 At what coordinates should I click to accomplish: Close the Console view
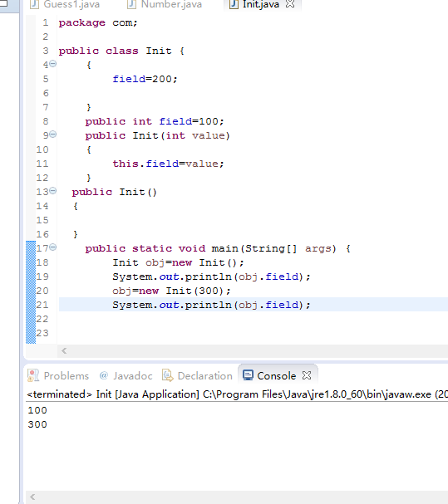[307, 375]
